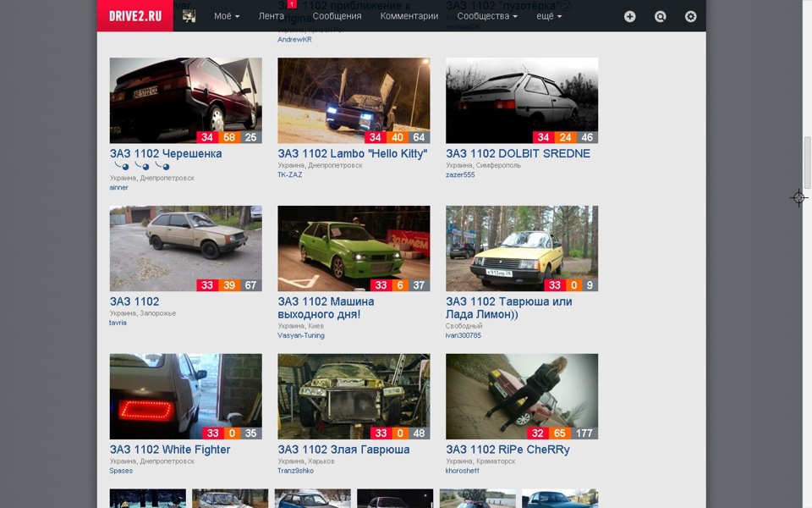
Task: Open ЗАЗ 1102 DOLBIT SREDNE link
Action: [x=518, y=153]
